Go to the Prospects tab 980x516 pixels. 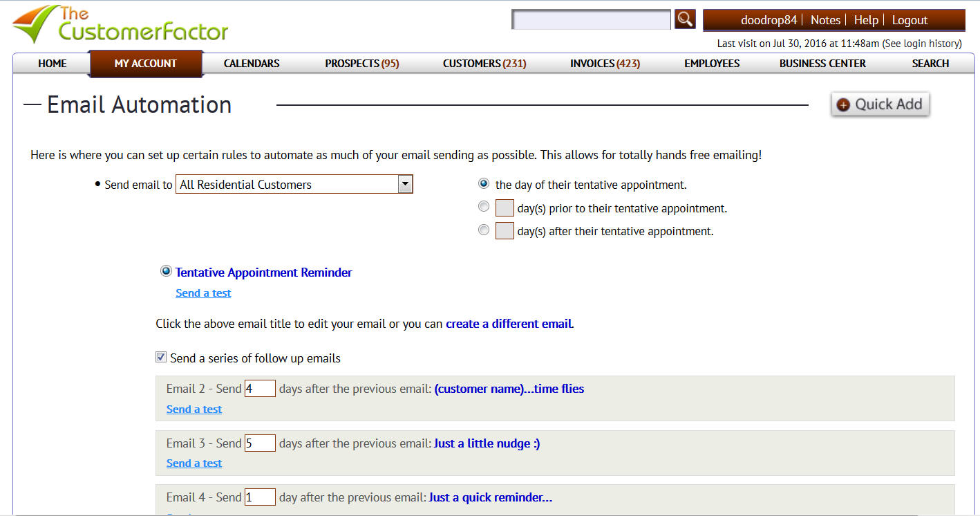pyautogui.click(x=362, y=64)
